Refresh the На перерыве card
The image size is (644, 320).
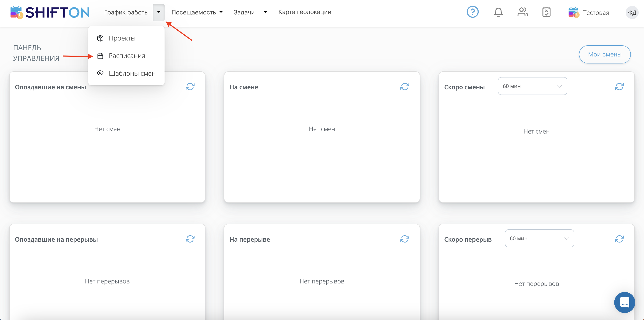point(405,239)
